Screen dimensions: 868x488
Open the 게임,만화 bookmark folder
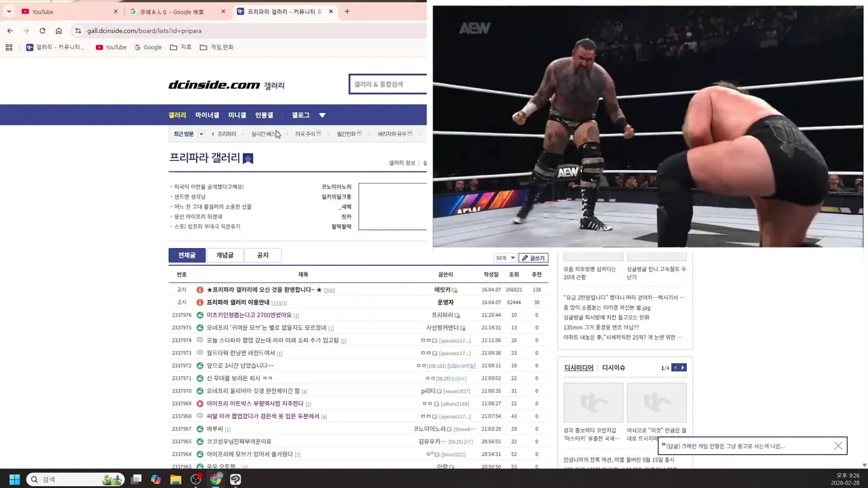pyautogui.click(x=217, y=47)
